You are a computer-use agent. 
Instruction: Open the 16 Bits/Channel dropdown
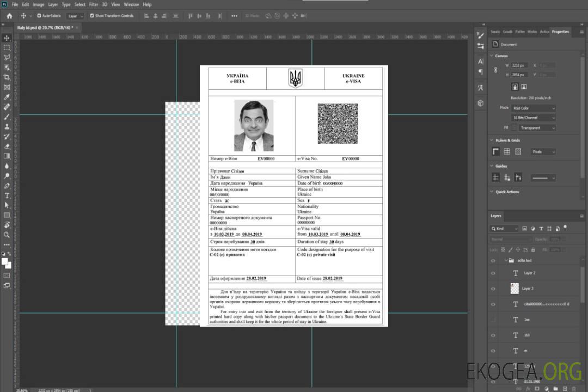533,118
